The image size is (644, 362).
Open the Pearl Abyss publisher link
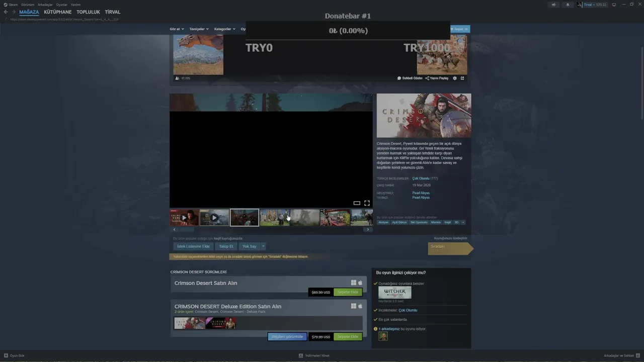coord(421,198)
